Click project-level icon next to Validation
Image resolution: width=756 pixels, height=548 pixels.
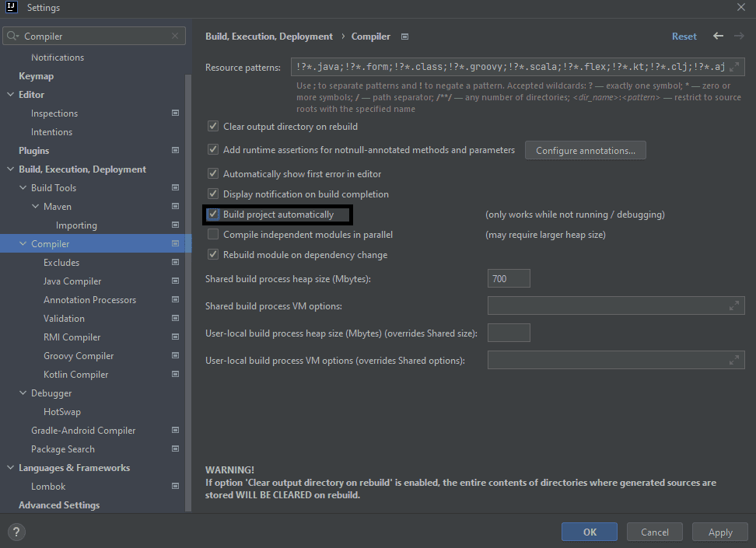pyautogui.click(x=176, y=318)
